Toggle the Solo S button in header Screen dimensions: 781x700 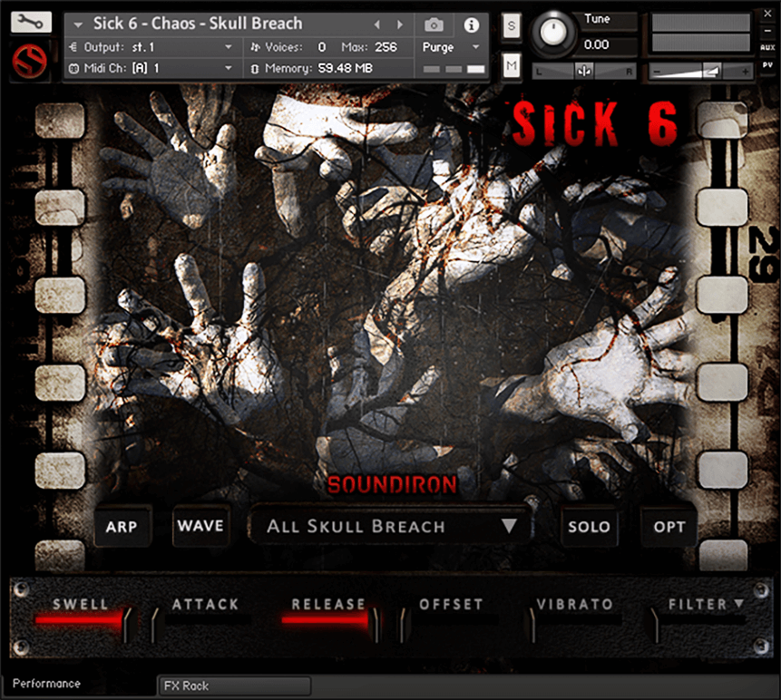pos(512,26)
